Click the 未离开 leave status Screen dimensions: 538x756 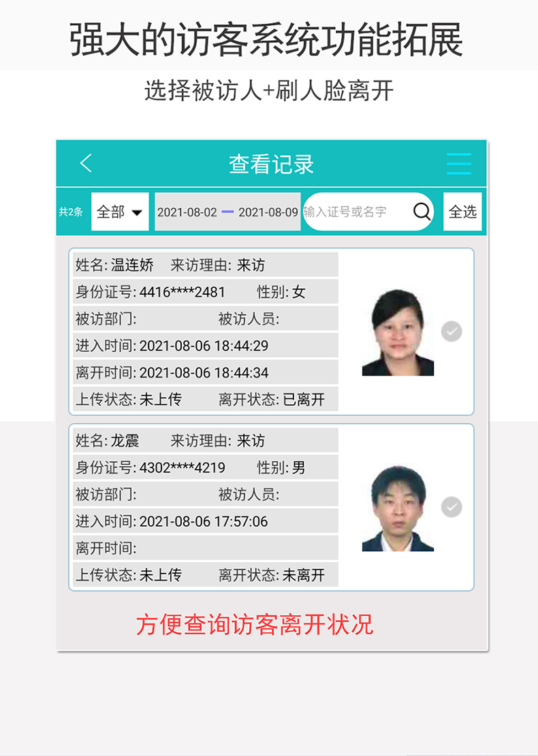(x=304, y=575)
